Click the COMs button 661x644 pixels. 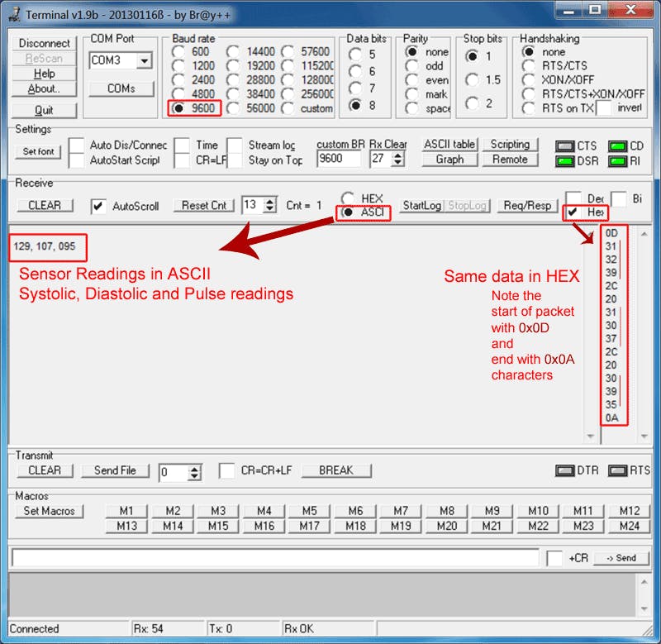[x=121, y=88]
